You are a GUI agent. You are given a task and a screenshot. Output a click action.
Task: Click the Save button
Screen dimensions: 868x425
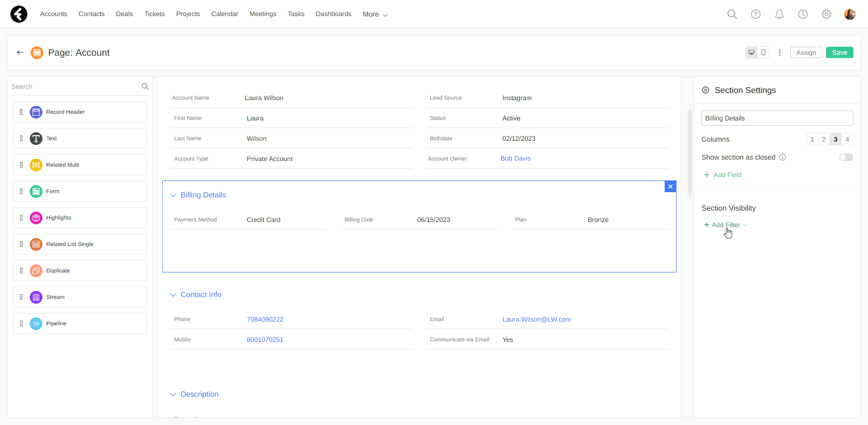pyautogui.click(x=840, y=52)
